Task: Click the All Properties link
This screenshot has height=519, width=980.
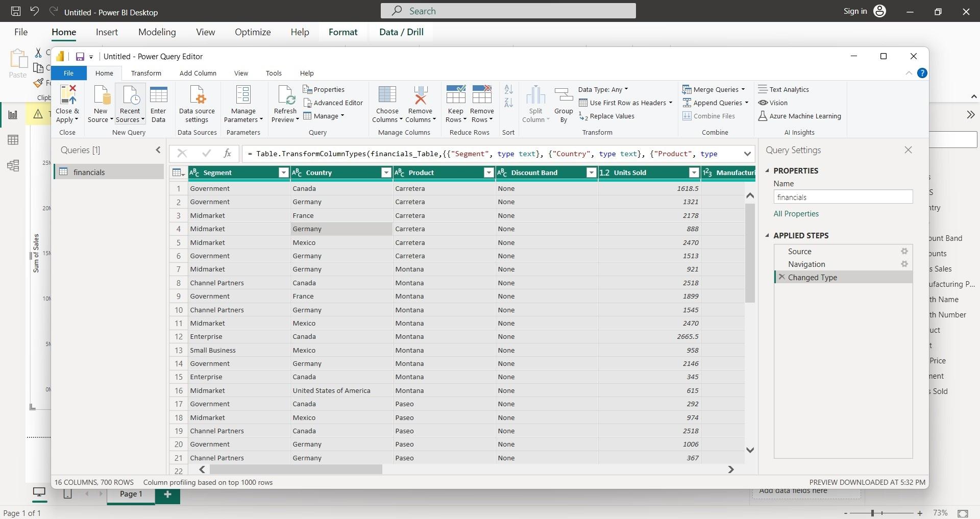Action: tap(796, 213)
